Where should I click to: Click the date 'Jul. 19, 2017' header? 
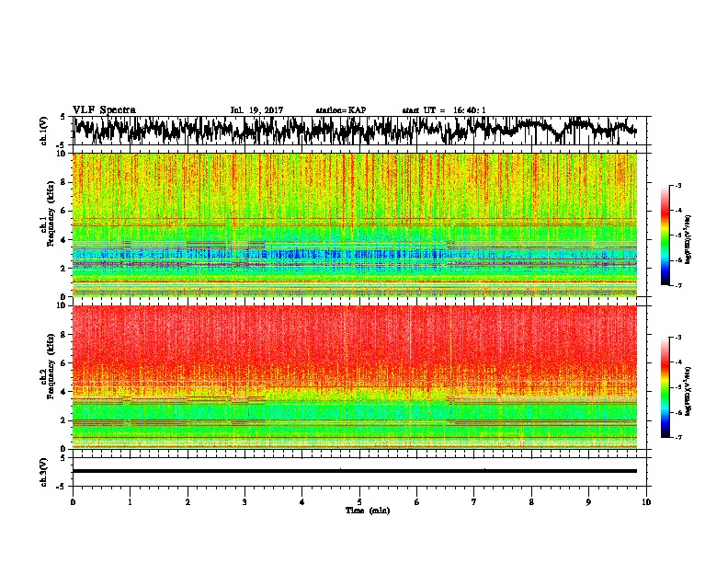(256, 110)
